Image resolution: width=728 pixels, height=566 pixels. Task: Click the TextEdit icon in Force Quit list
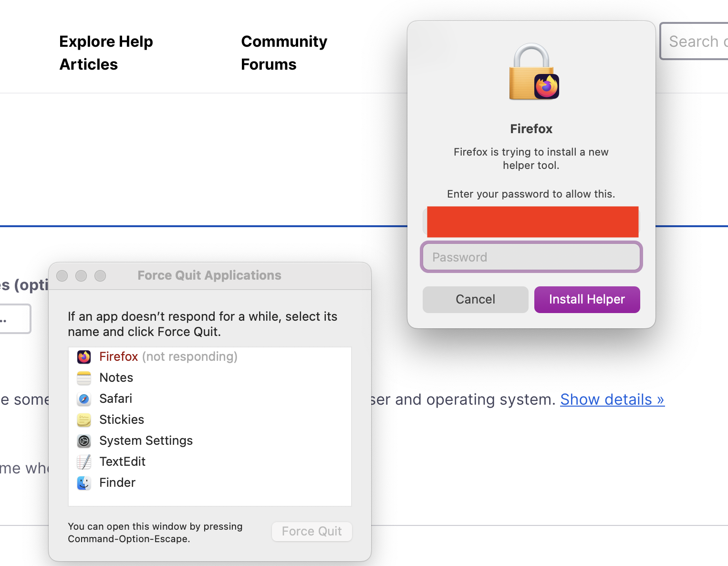pyautogui.click(x=84, y=461)
